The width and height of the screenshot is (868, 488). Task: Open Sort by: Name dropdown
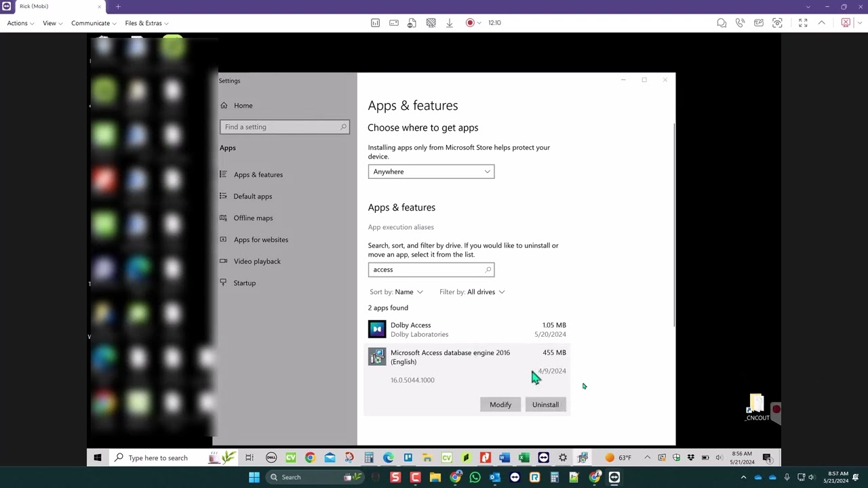point(396,292)
